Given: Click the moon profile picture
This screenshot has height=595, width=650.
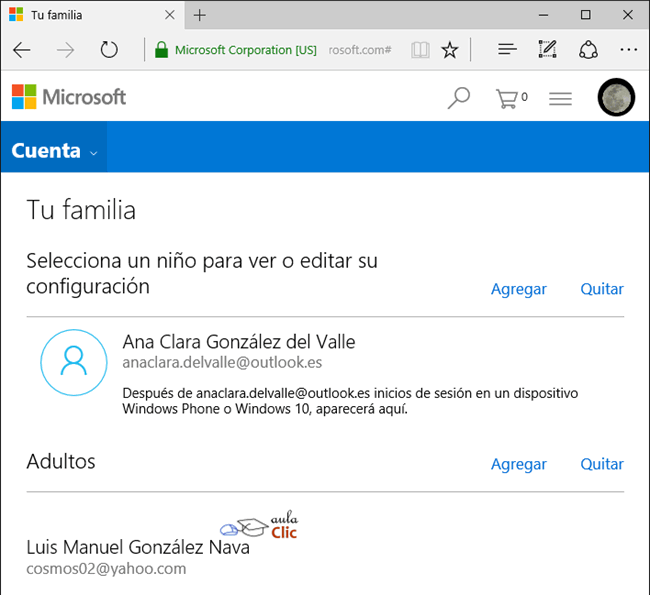Looking at the screenshot, I should pyautogui.click(x=615, y=97).
